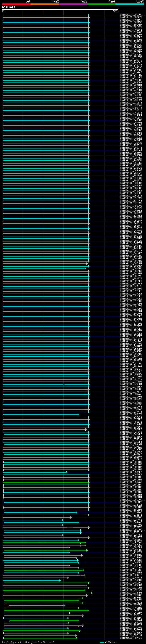Select hit label UniRef100_P48123

click(x=131, y=610)
